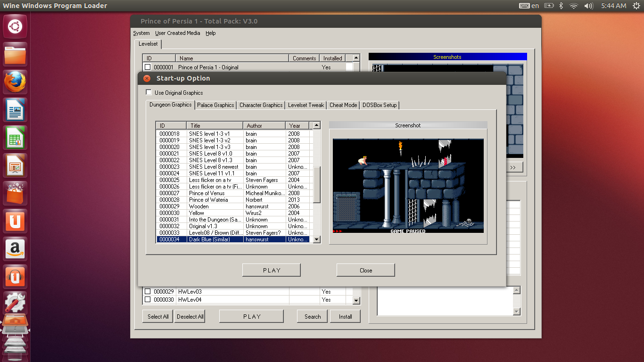Viewport: 644px width, 362px height.
Task: Click the graphics list scrollbar thumb
Action: 317,184
